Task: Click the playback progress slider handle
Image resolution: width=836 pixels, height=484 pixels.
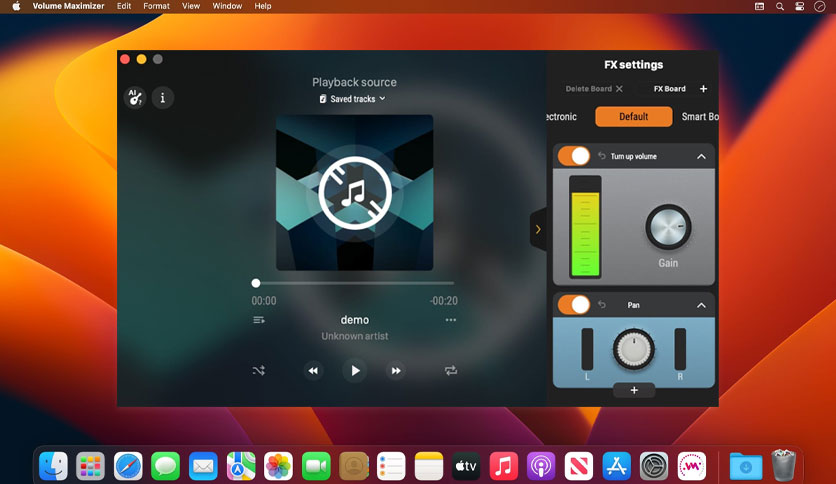Action: 256,283
